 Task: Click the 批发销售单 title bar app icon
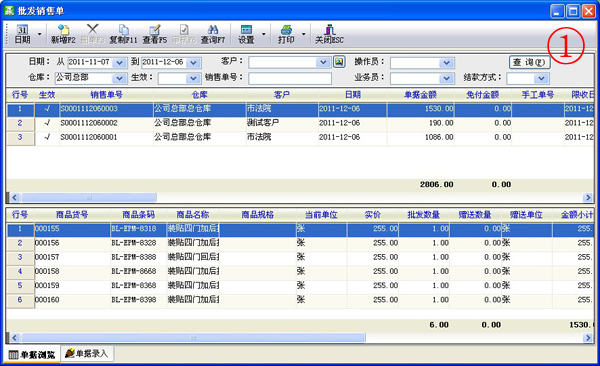[x=9, y=10]
